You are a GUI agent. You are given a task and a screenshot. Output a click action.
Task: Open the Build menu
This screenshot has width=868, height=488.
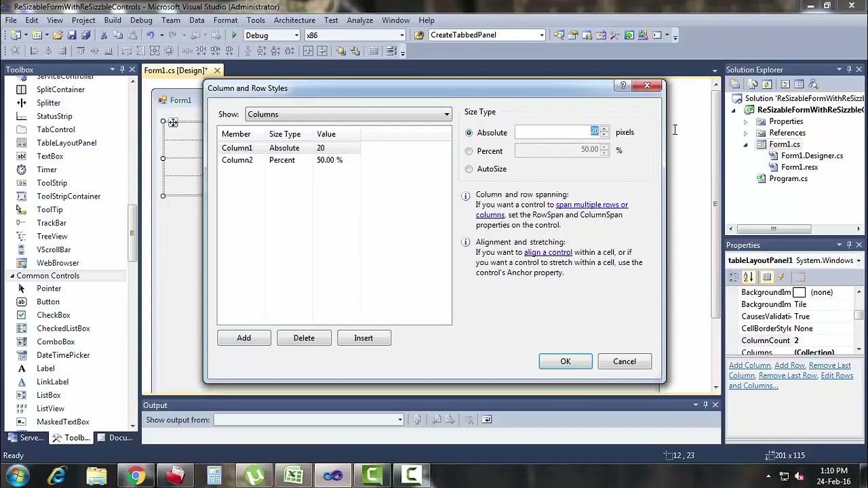[x=113, y=20]
